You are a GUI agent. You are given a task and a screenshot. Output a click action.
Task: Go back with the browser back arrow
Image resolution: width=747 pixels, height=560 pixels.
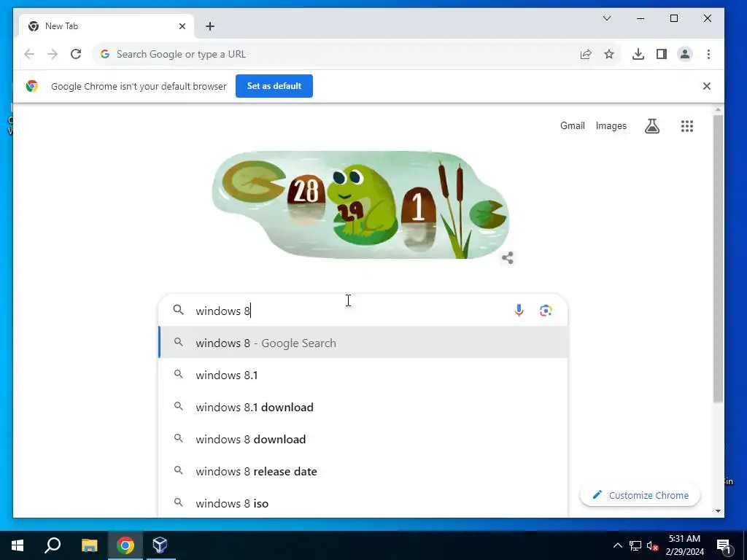(29, 54)
